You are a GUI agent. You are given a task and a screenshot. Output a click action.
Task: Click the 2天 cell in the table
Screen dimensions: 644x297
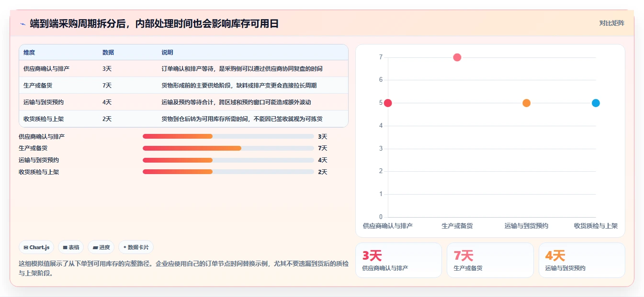107,119
